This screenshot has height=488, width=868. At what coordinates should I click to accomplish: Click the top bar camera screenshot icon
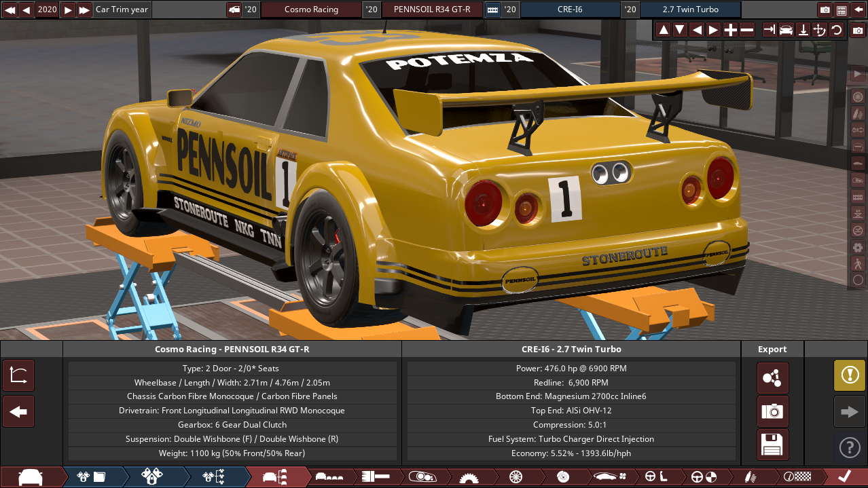[825, 10]
